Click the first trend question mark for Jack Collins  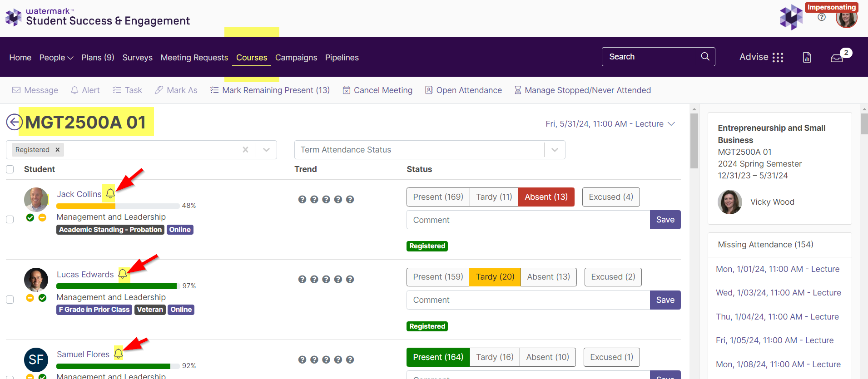(302, 199)
